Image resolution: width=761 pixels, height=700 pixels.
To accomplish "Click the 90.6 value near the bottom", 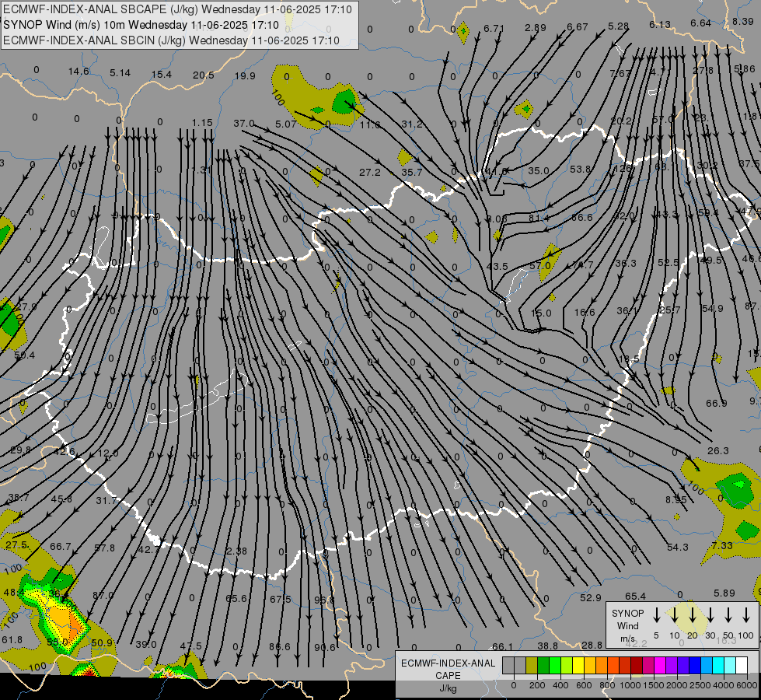I will (x=325, y=648).
